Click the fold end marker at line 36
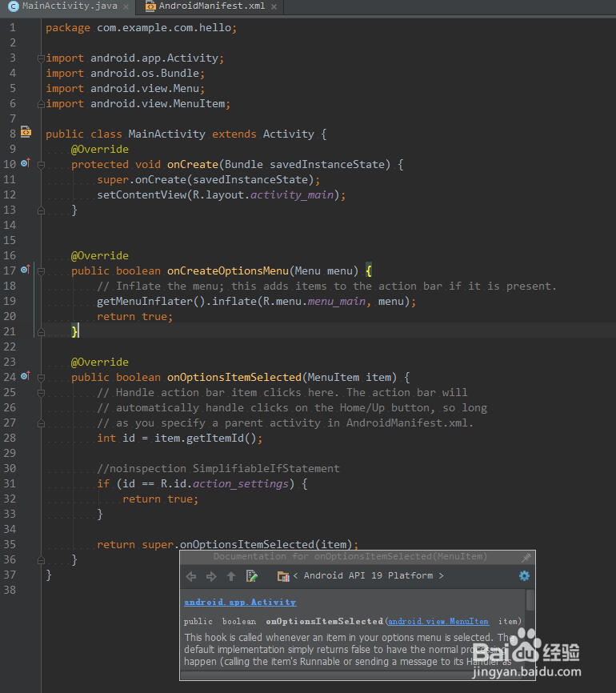The image size is (616, 693). click(41, 560)
